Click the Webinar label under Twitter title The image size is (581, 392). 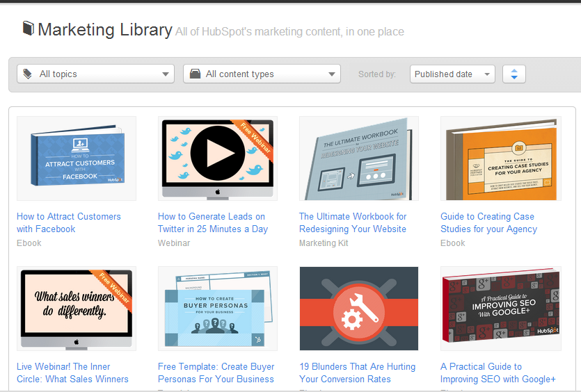pyautogui.click(x=174, y=243)
